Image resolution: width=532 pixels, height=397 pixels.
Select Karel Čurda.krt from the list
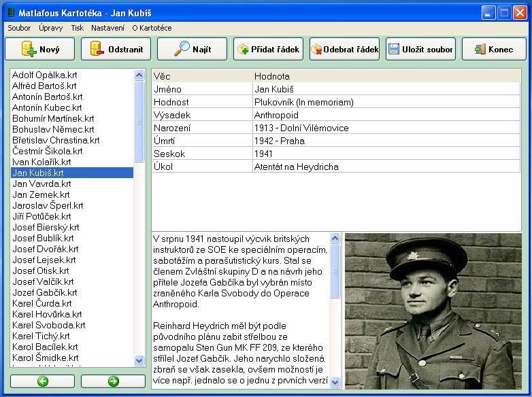tap(41, 303)
